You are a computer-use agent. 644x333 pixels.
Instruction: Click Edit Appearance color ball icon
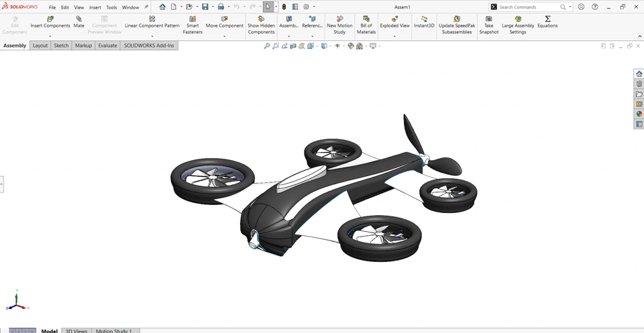coord(350,46)
